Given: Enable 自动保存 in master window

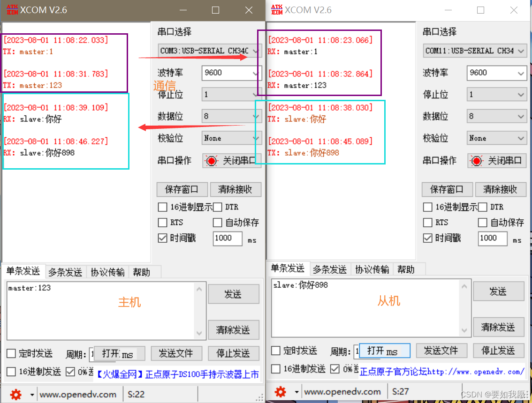Looking at the screenshot, I should tap(218, 222).
